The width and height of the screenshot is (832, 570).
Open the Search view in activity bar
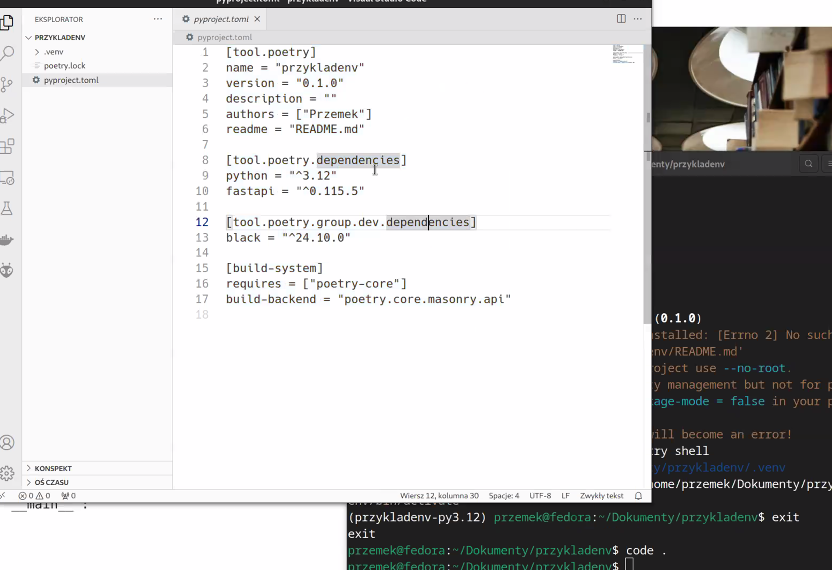click(x=7, y=53)
